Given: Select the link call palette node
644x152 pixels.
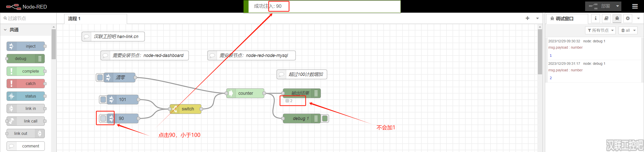Looking at the screenshot, I should pos(26,121).
